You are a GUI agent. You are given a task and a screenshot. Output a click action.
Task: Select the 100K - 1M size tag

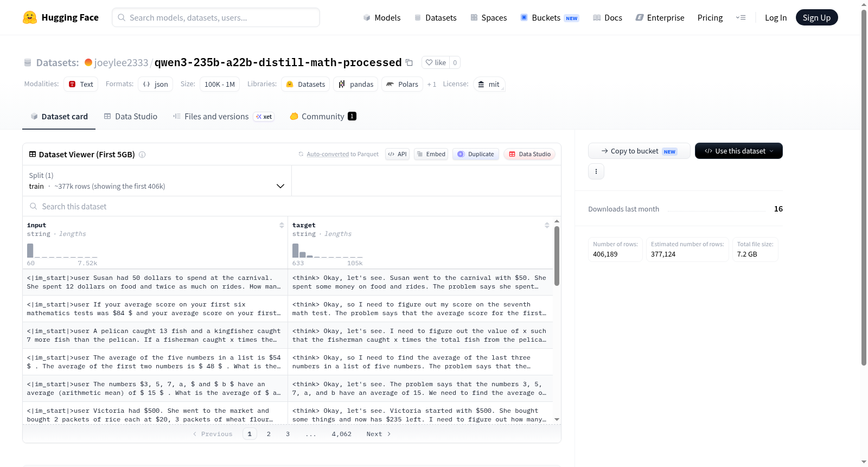coord(220,84)
